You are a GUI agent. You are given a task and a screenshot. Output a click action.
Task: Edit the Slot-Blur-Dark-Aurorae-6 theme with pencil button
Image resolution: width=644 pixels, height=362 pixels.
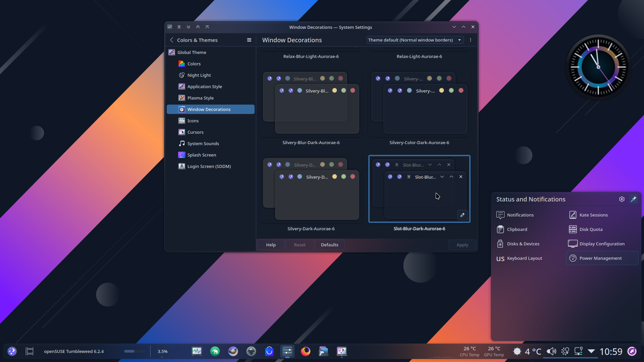(x=463, y=215)
